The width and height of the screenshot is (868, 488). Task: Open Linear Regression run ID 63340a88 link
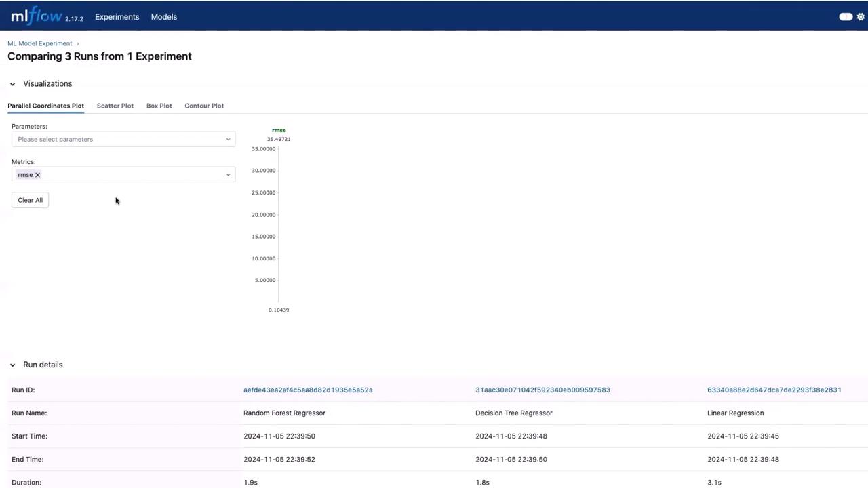coord(774,390)
